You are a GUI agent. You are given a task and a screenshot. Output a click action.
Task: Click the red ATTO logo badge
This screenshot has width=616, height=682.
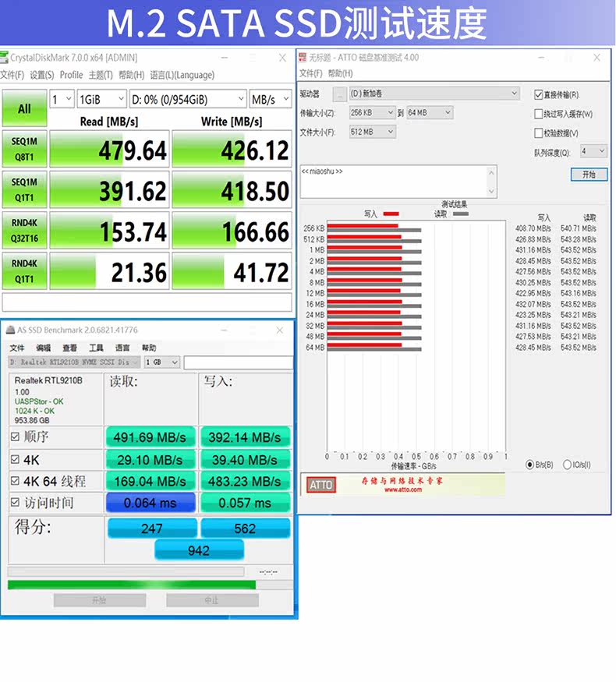point(320,485)
